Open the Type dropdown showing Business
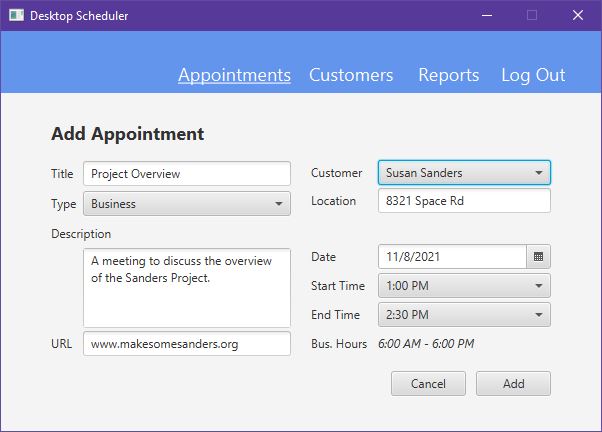The height and width of the screenshot is (432, 602). (x=187, y=204)
